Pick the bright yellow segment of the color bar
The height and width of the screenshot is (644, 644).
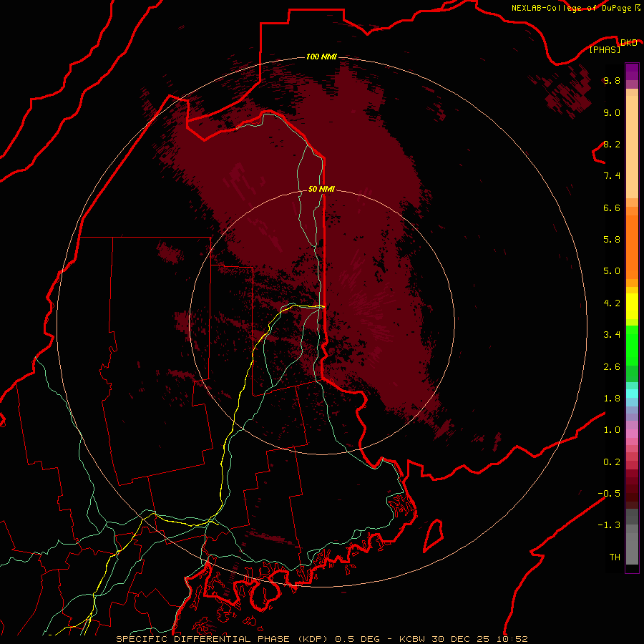(632, 306)
